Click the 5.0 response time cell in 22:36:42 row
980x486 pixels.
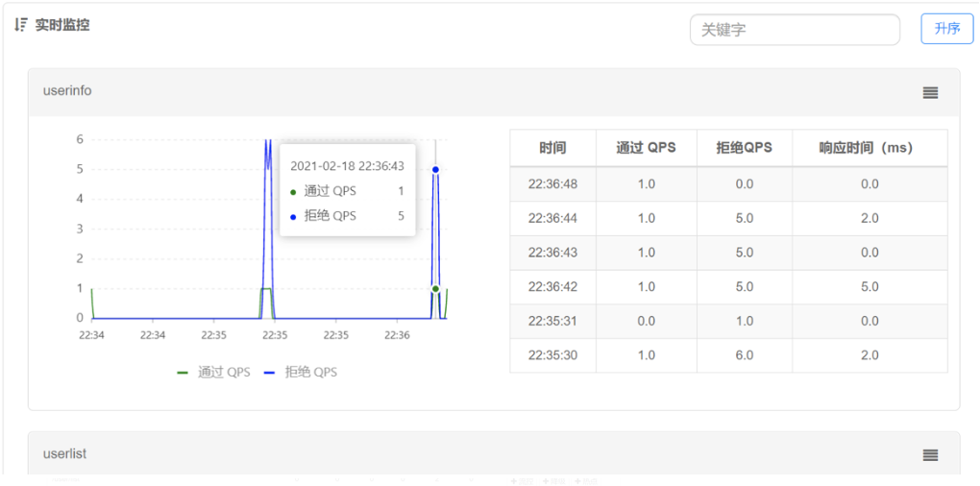pos(870,287)
